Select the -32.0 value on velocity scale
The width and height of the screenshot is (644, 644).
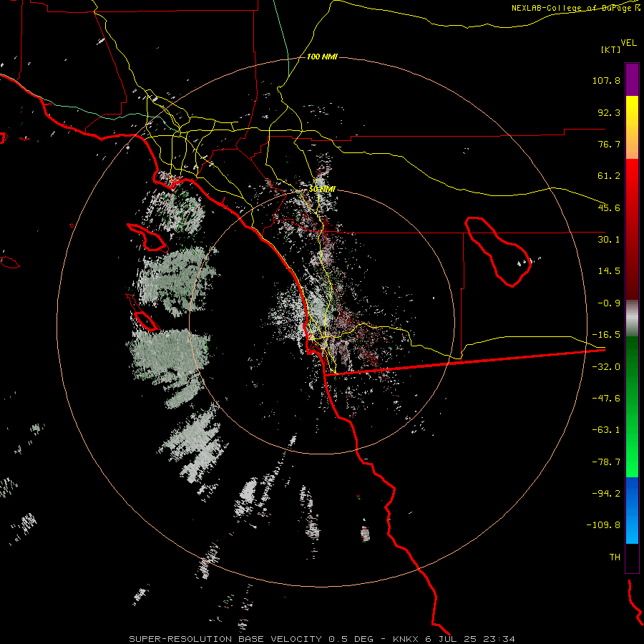click(606, 367)
